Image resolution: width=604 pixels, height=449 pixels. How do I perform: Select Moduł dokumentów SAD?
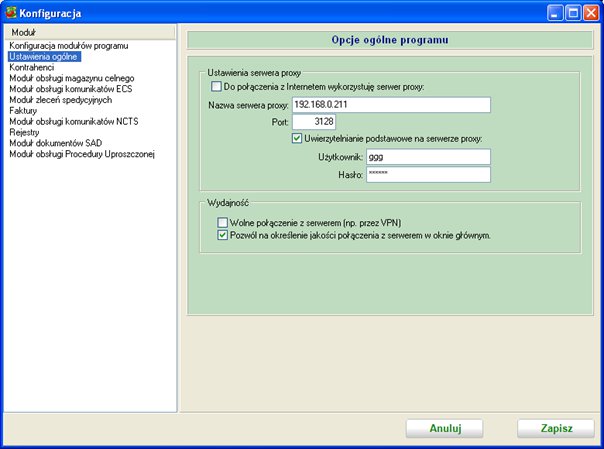point(56,143)
